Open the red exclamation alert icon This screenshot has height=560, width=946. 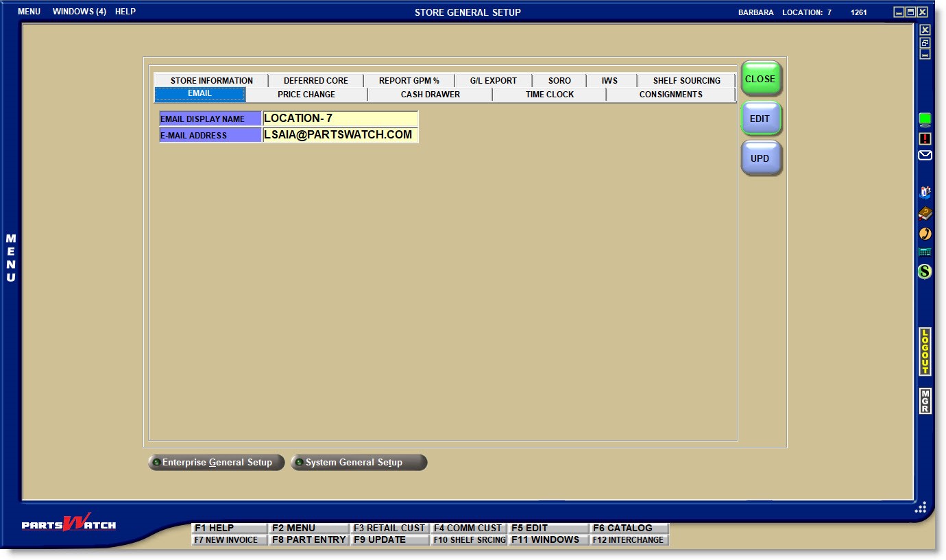(x=925, y=138)
